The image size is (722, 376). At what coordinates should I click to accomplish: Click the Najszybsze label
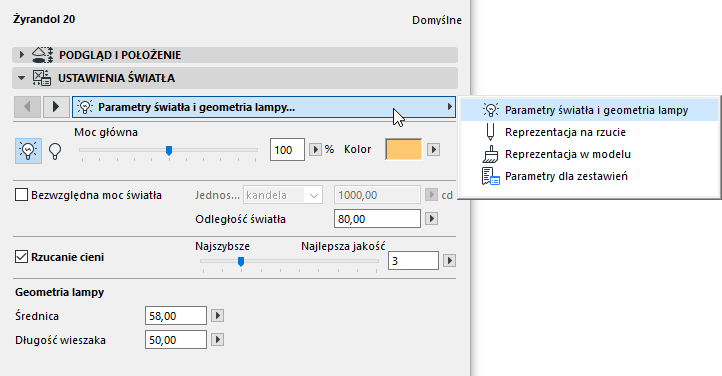222,246
